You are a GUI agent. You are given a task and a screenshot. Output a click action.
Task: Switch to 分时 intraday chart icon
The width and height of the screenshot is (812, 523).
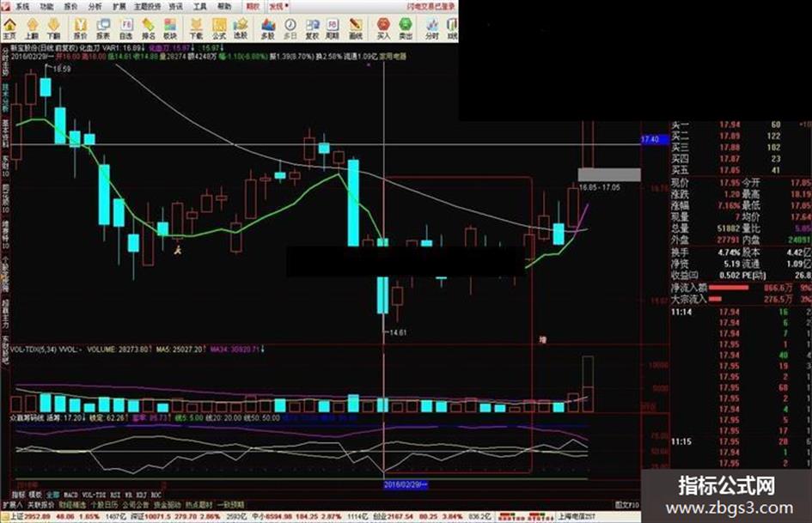tap(432, 28)
